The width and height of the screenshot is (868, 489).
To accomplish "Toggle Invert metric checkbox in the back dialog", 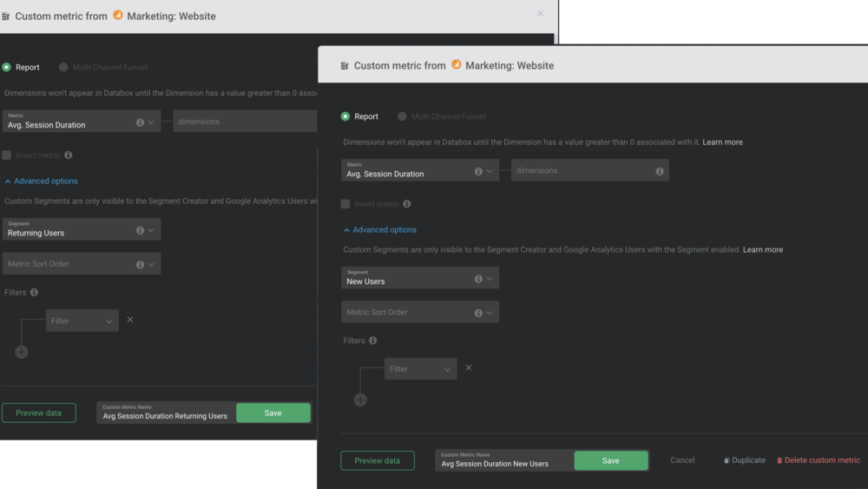I will (x=7, y=155).
